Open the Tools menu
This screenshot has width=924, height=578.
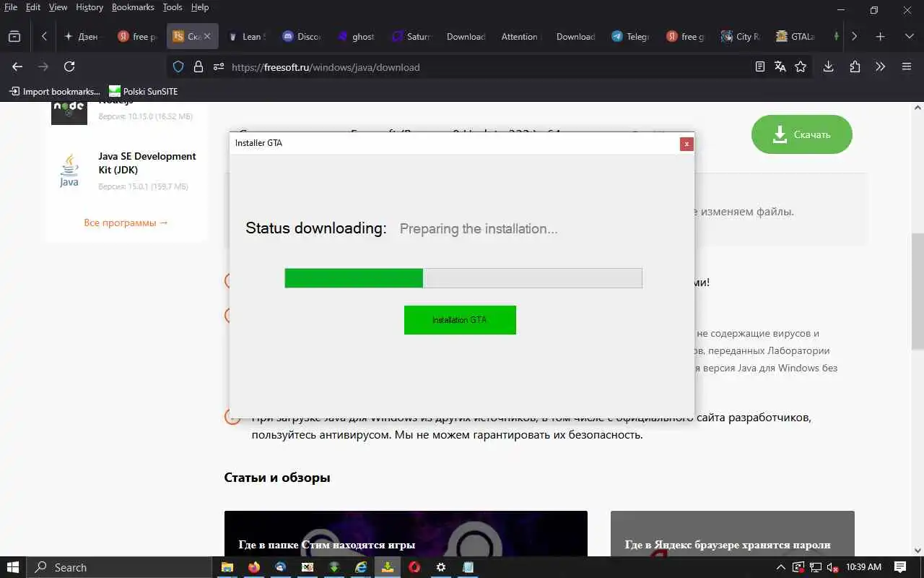(173, 7)
